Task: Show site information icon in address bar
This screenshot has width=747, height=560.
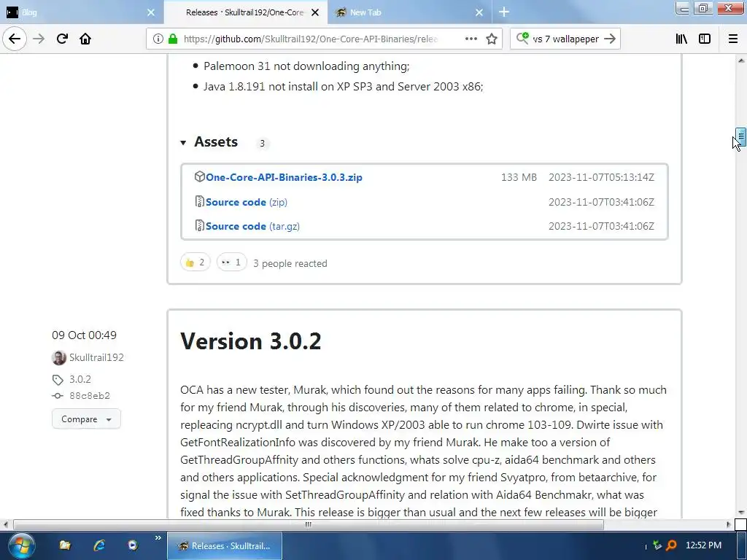Action: (158, 39)
